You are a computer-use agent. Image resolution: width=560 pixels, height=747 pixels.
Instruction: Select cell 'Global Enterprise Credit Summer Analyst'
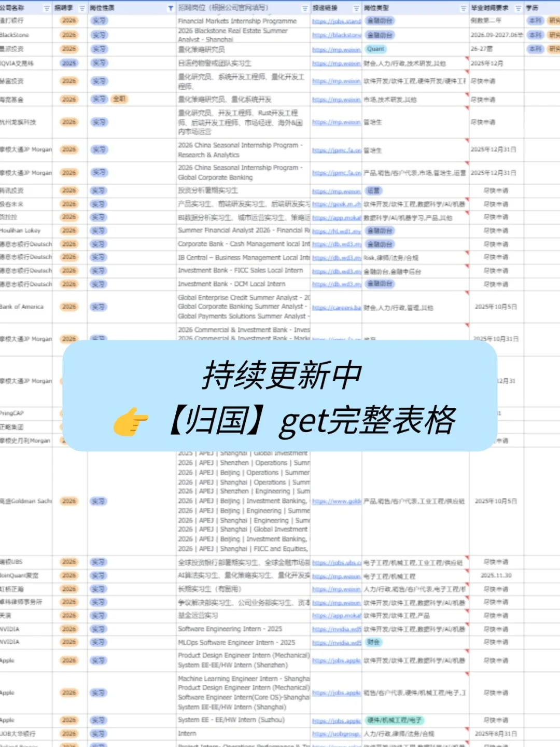pyautogui.click(x=243, y=307)
